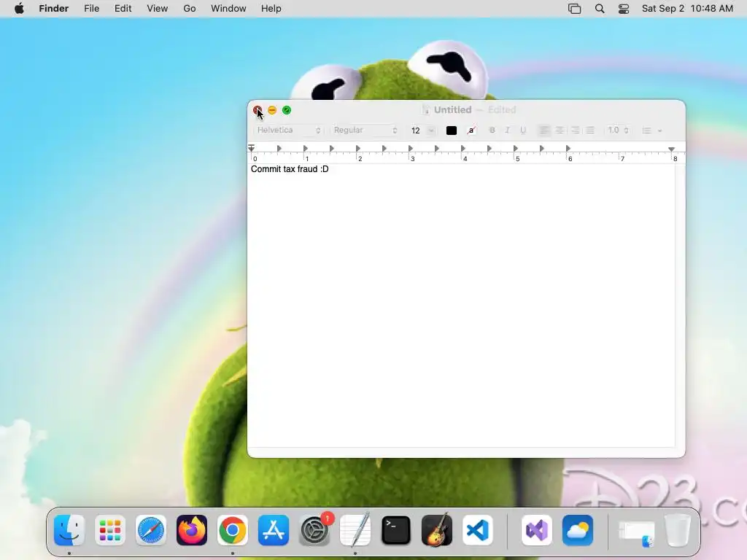Zoom the Untitled window with green button
The width and height of the screenshot is (747, 560).
click(x=287, y=111)
